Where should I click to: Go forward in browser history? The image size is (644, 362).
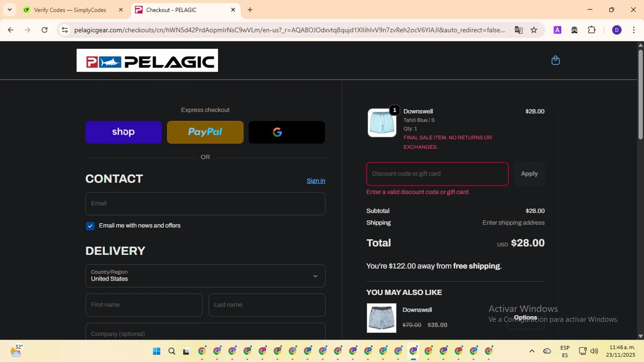(27, 30)
